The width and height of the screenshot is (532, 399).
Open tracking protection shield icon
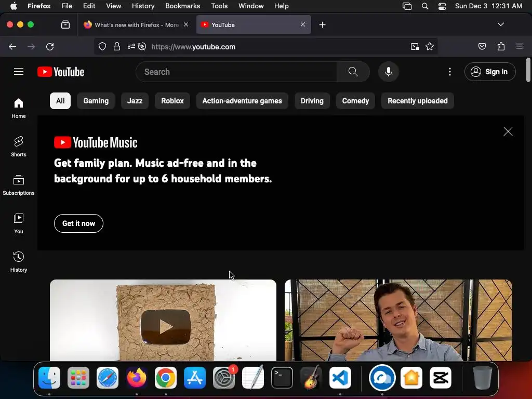click(x=102, y=46)
